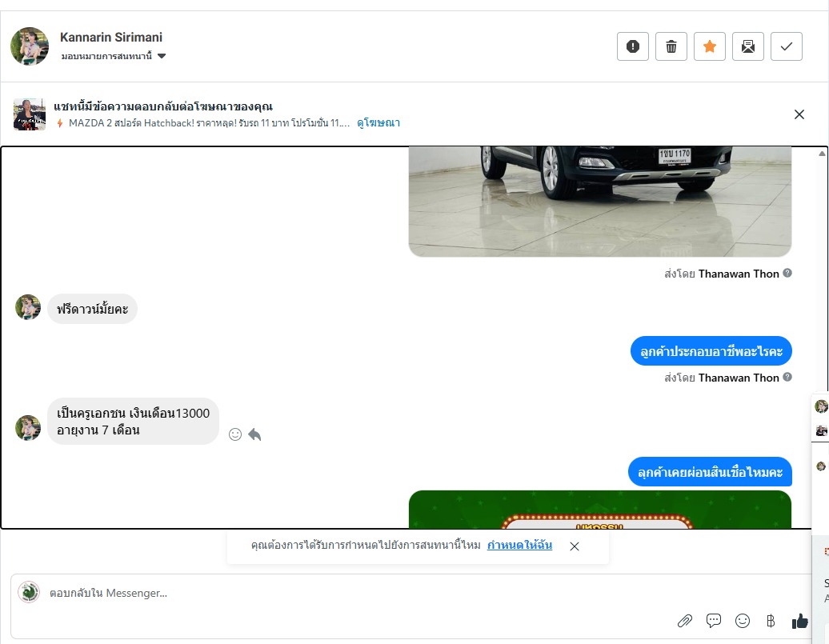Close the ad reply banner
Image resolution: width=829 pixels, height=644 pixels.
pos(799,114)
